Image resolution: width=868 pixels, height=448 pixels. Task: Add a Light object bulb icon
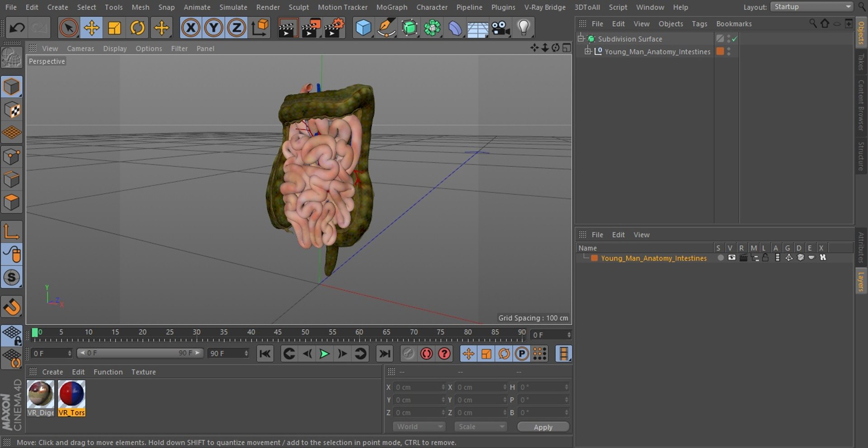pos(524,28)
